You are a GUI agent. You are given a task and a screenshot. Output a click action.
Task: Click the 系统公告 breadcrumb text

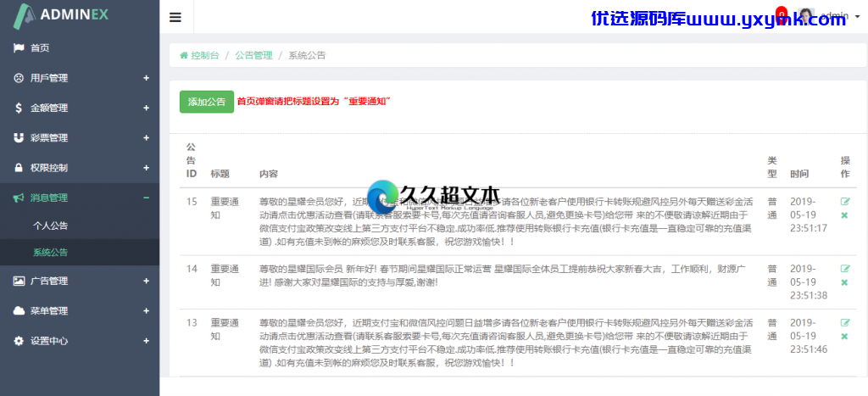(307, 55)
